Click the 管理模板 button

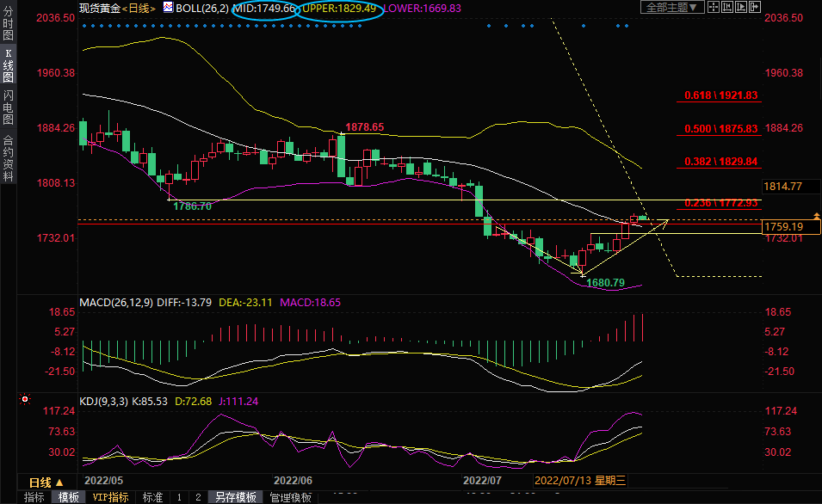(289, 497)
